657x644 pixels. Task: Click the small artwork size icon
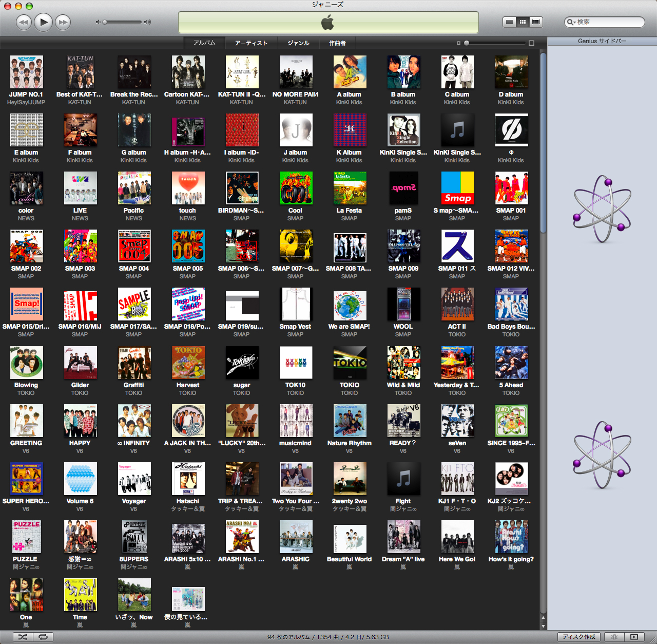coord(459,43)
